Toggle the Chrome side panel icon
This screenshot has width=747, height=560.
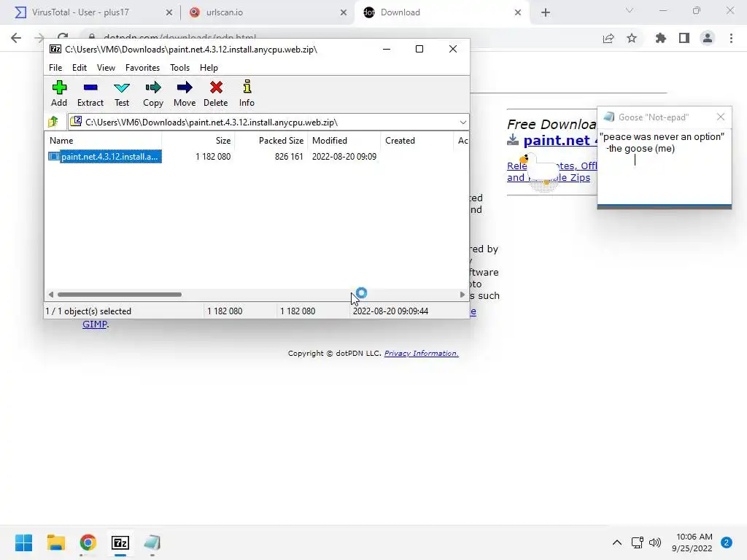pos(684,38)
